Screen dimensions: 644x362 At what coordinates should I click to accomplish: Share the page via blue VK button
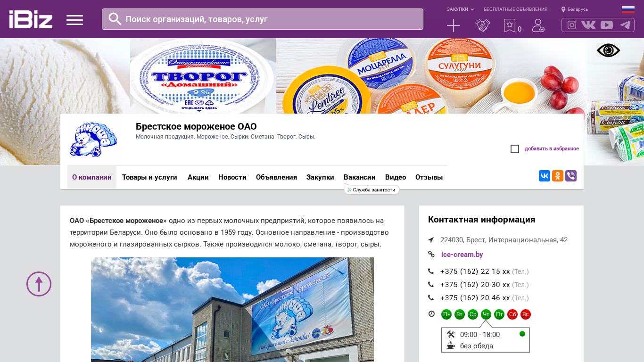click(x=545, y=176)
